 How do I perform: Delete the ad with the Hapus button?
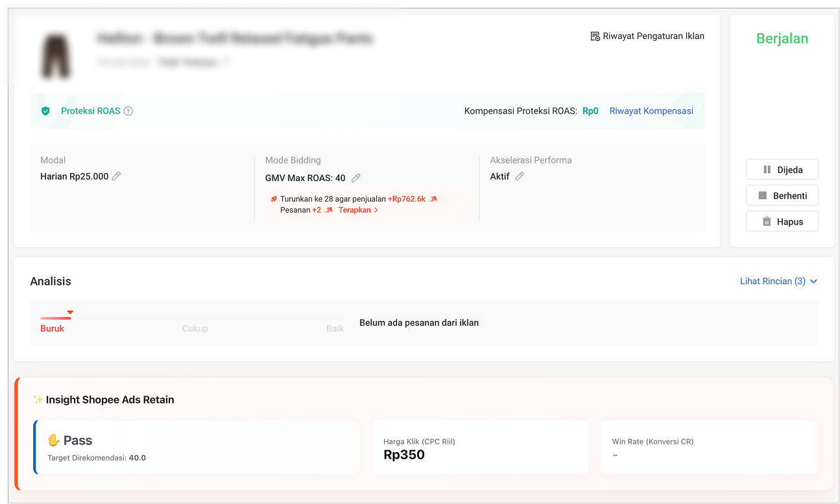(782, 221)
